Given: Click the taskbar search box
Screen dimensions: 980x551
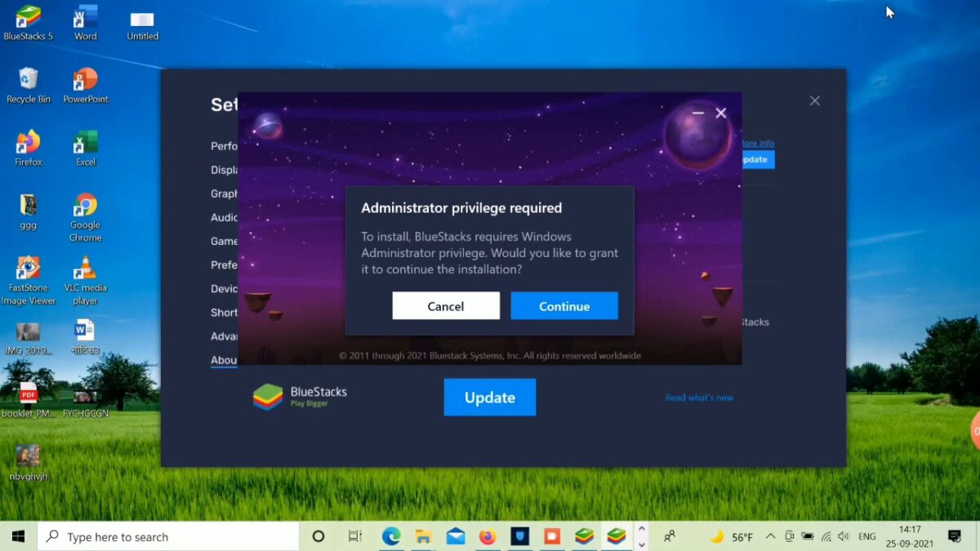Looking at the screenshot, I should [x=168, y=536].
